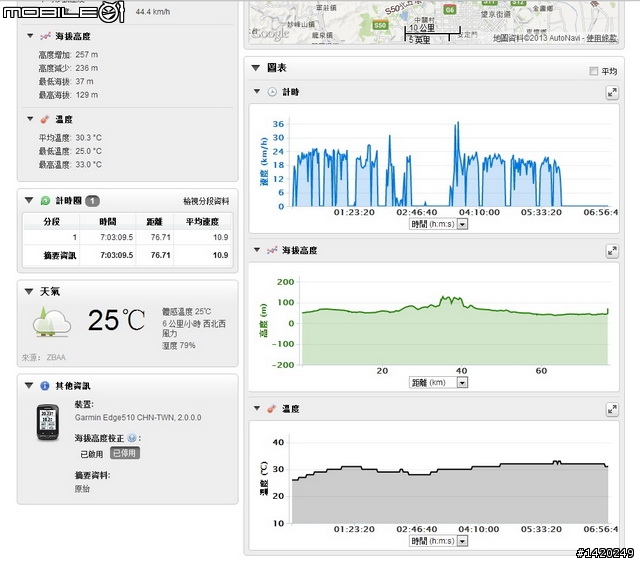
Task: Select 高度增加 257 m value
Action: [87, 55]
